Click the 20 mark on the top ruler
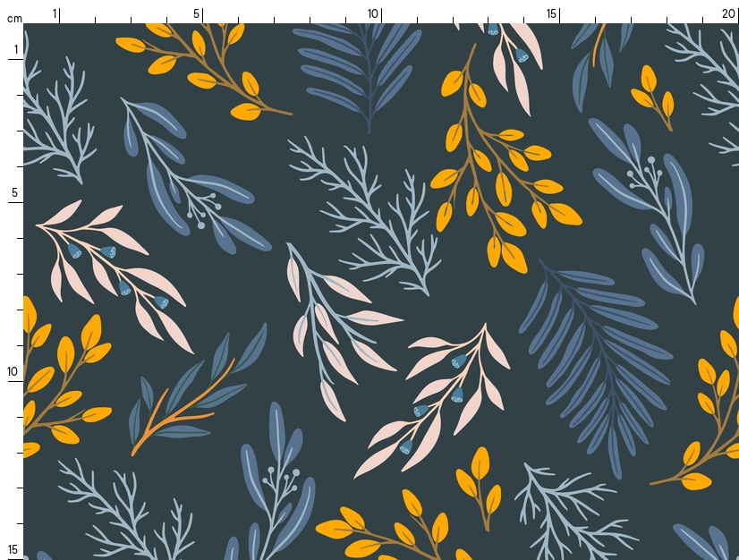This screenshot has height=560, width=739. click(728, 13)
